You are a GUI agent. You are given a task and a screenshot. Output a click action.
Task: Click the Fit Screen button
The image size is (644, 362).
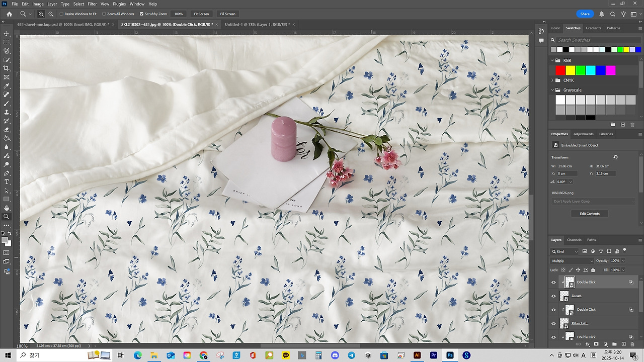pyautogui.click(x=201, y=14)
